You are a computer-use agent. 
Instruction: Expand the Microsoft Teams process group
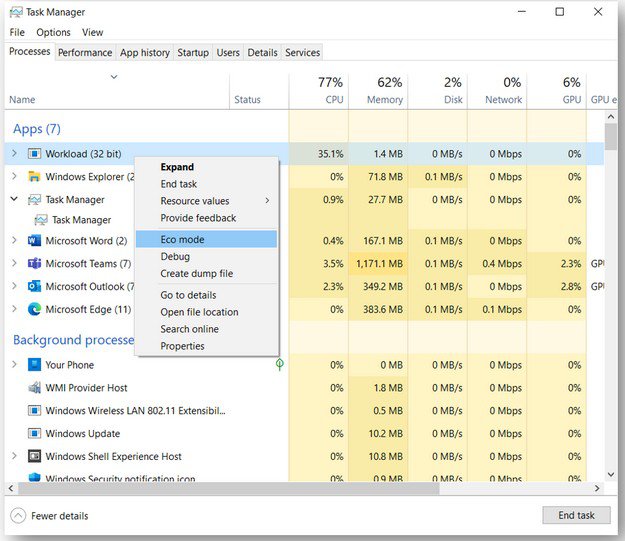pos(14,264)
